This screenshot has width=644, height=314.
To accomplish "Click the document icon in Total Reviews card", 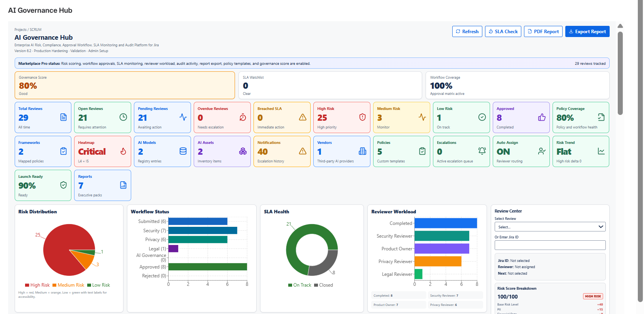I will tap(64, 117).
